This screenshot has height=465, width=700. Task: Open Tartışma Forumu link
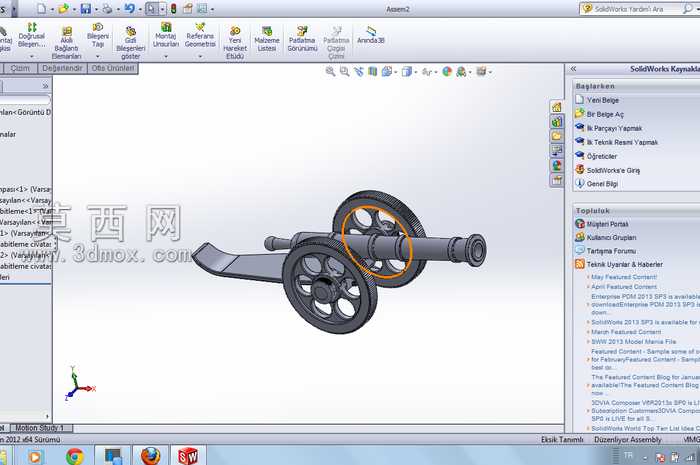611,251
